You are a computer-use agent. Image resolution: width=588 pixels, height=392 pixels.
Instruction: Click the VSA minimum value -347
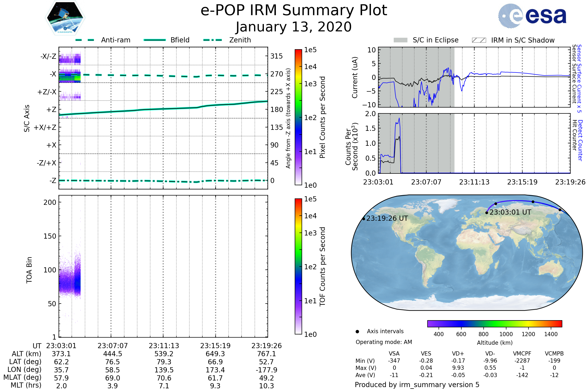click(394, 361)
